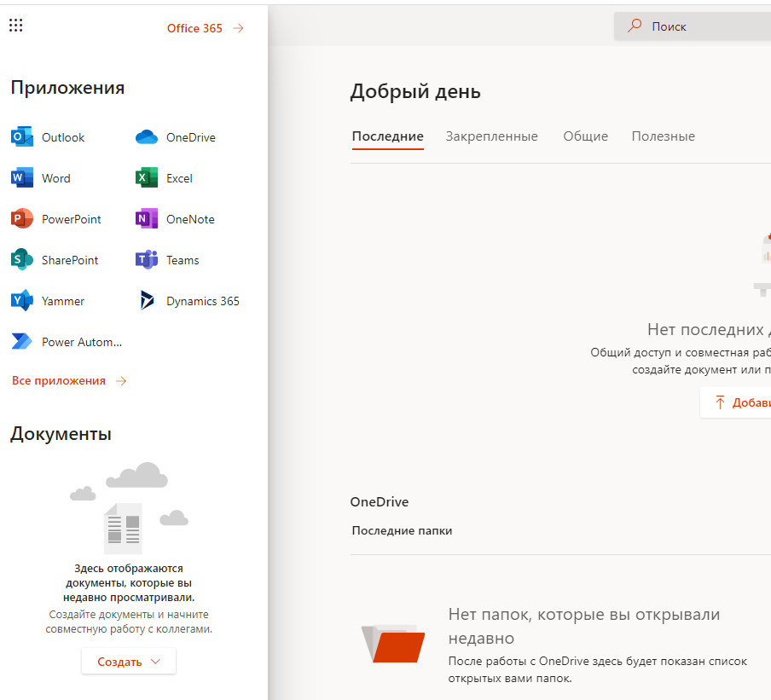771x700 pixels.
Task: Expand the Создать dropdown button
Action: (x=129, y=662)
